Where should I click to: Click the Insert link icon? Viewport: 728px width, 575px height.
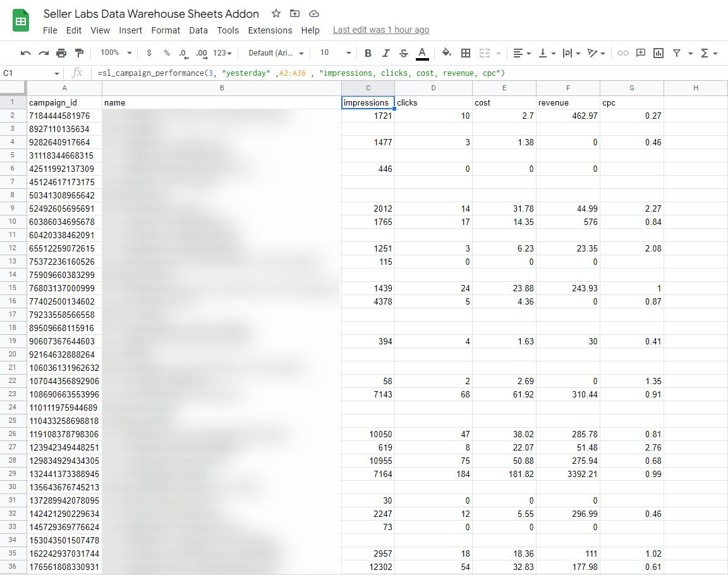622,53
